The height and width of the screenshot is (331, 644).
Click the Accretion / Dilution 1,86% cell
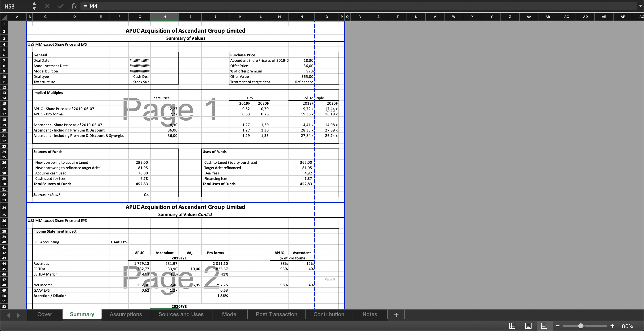pyautogui.click(x=215, y=296)
